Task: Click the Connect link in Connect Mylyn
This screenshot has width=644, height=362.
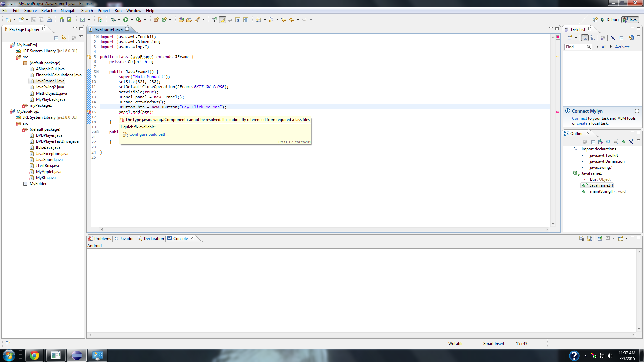Action: [x=579, y=118]
